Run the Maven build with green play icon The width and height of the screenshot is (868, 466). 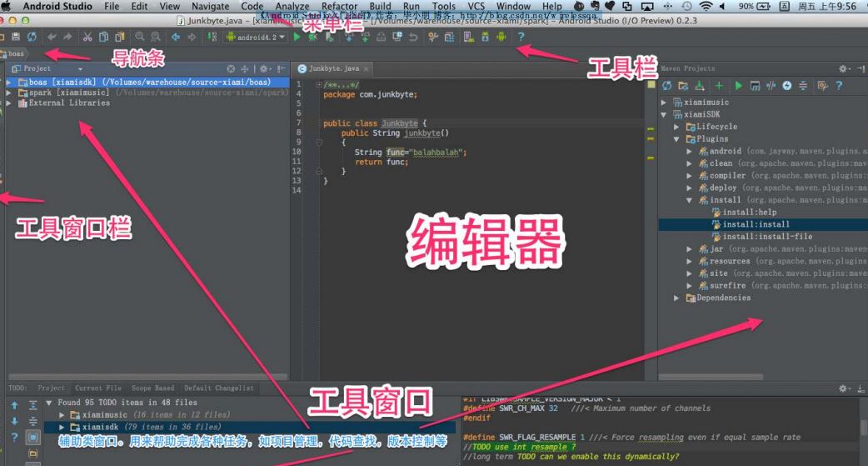(737, 86)
